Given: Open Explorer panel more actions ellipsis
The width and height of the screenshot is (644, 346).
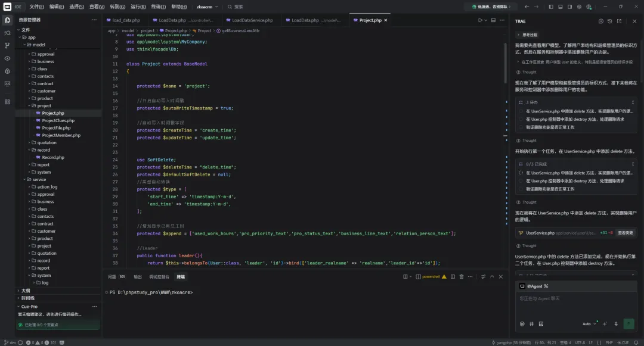Looking at the screenshot, I should [94, 20].
